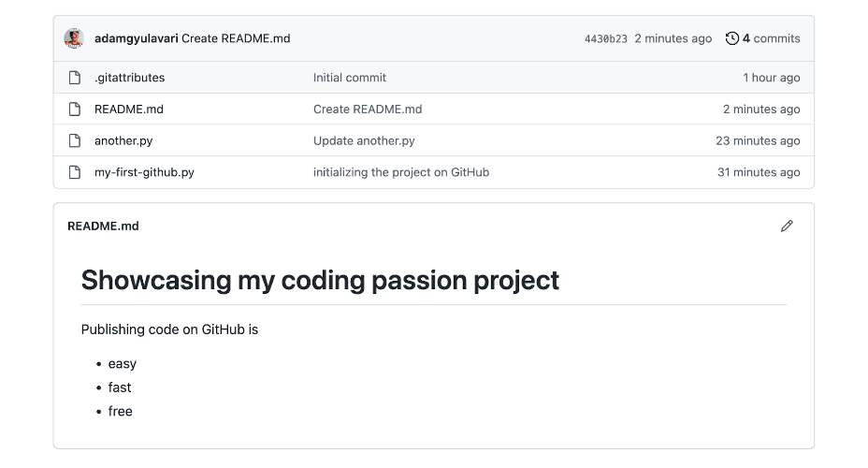View the 'Initial commit' commit
This screenshot has width=868, height=468.
pyautogui.click(x=349, y=78)
